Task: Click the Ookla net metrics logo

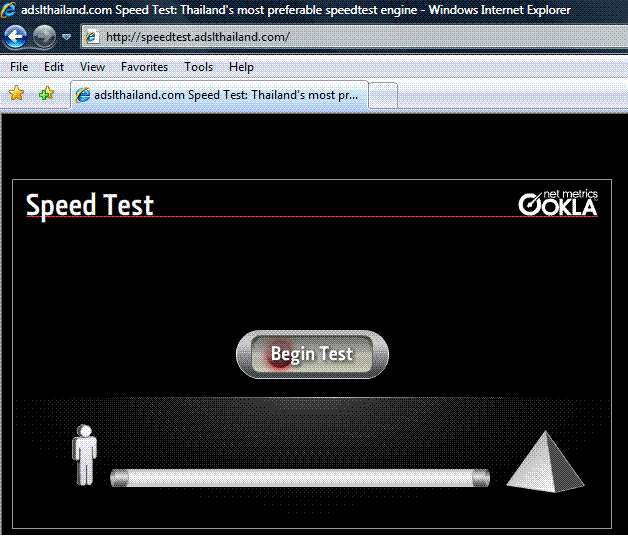Action: coord(558,203)
